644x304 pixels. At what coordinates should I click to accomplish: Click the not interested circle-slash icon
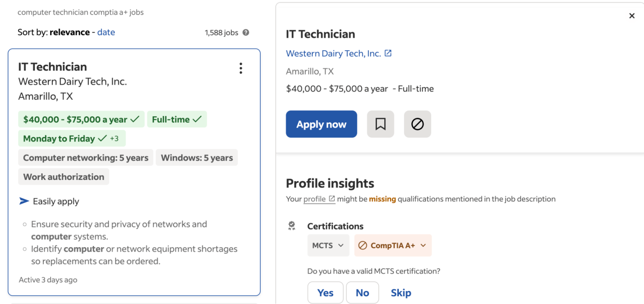pyautogui.click(x=417, y=124)
